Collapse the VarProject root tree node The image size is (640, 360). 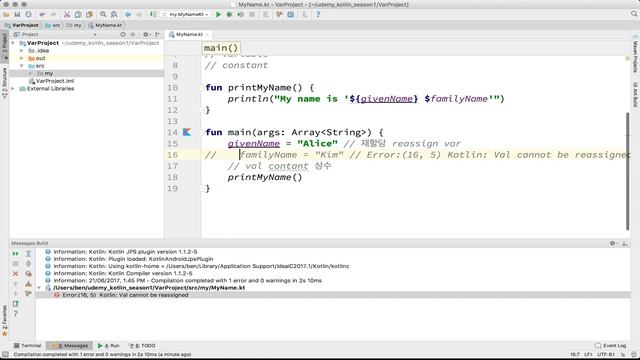click(13, 43)
